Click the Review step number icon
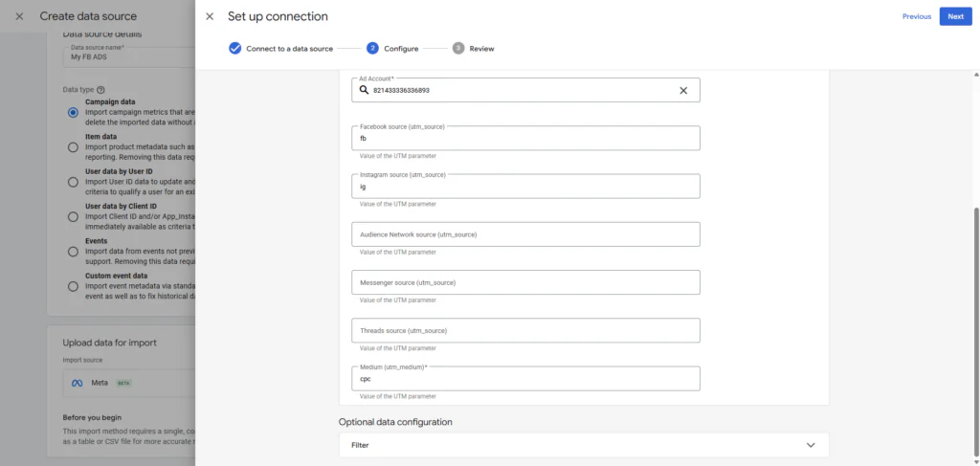This screenshot has height=466, width=980. [x=458, y=48]
